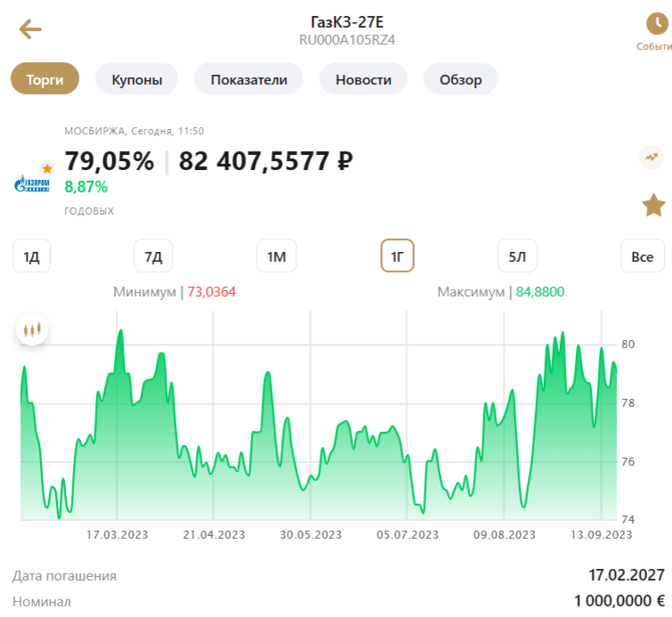Open the chart analysis trend icon
Image resolution: width=672 pixels, height=617 pixels.
652,158
